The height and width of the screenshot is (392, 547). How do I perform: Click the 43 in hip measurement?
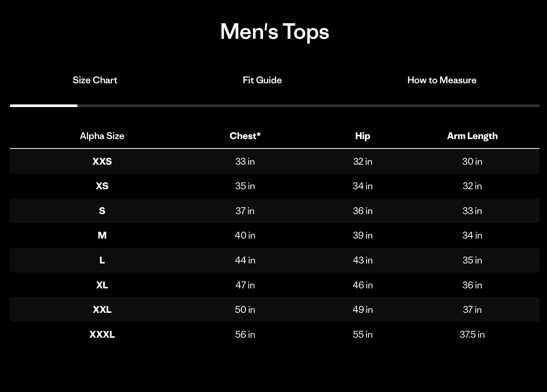(362, 260)
